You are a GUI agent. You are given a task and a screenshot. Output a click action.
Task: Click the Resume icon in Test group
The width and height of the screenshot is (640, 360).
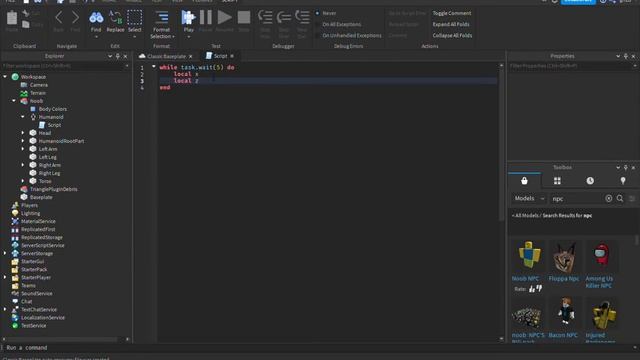tap(224, 18)
